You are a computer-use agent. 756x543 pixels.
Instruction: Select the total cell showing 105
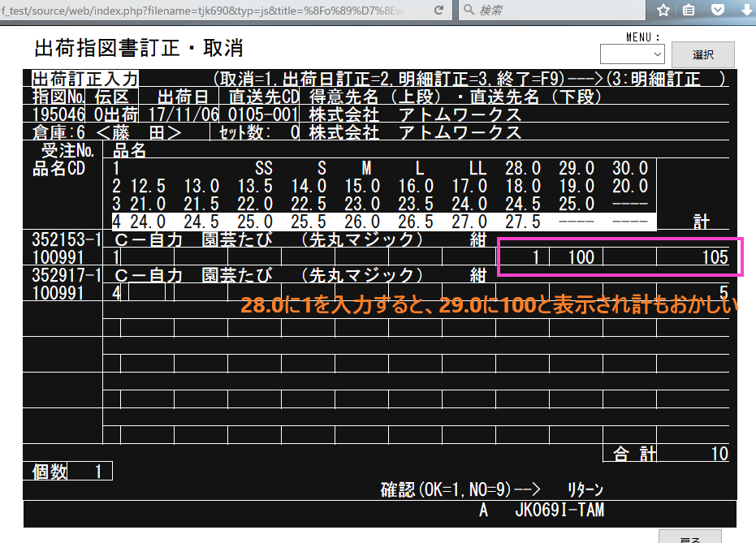click(x=693, y=257)
